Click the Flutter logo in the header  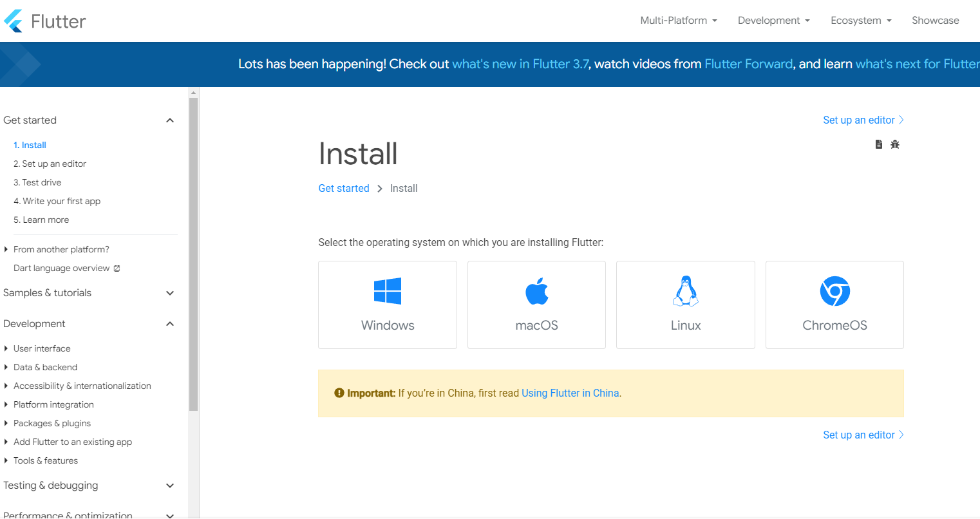(44, 21)
